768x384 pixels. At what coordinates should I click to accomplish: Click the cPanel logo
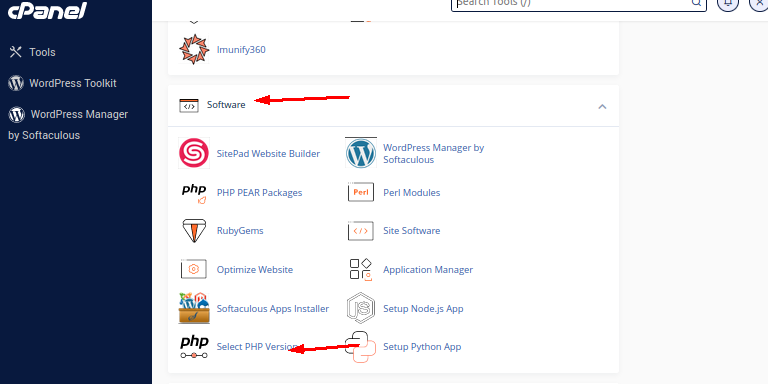click(48, 10)
